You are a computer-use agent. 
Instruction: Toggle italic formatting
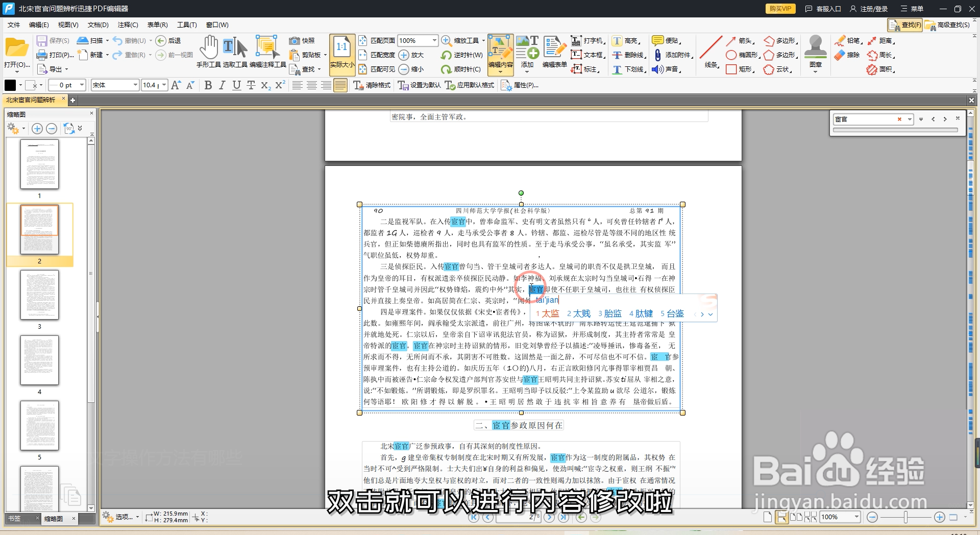(222, 85)
